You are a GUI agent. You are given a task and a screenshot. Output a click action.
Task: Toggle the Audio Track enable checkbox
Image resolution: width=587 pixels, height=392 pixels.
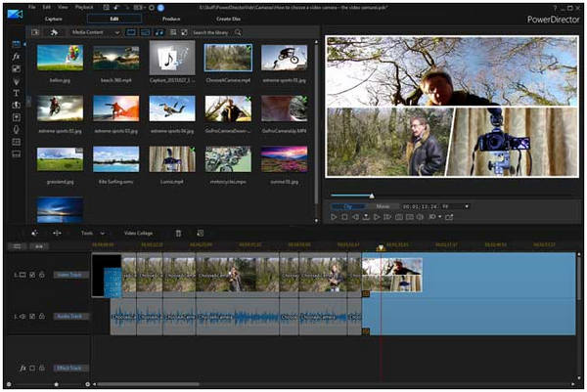(x=32, y=316)
